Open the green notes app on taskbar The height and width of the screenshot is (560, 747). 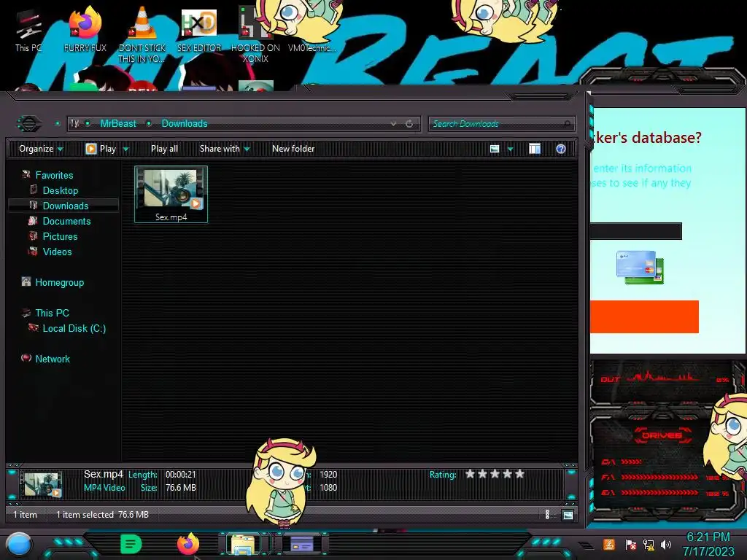pos(131,544)
